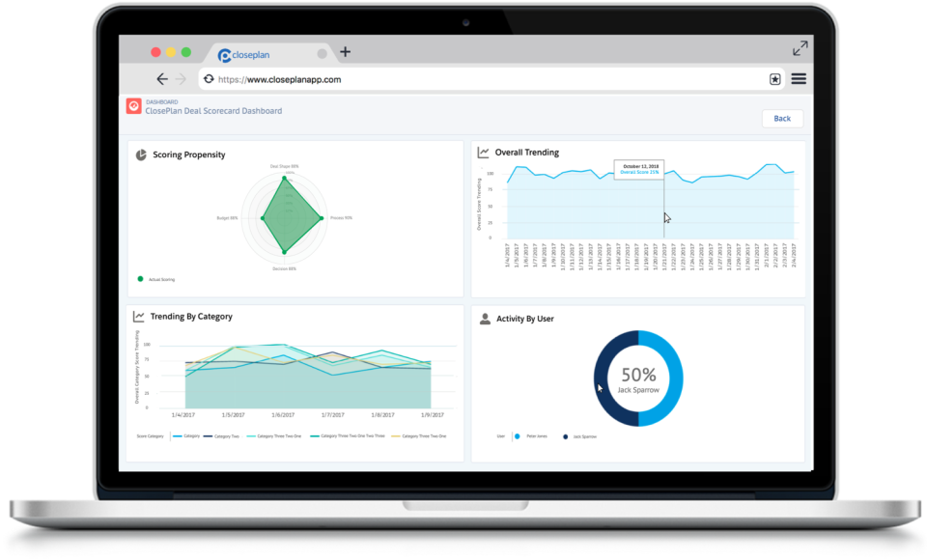Click the Activity By User person icon
The height and width of the screenshot is (560, 927).
pos(483,318)
